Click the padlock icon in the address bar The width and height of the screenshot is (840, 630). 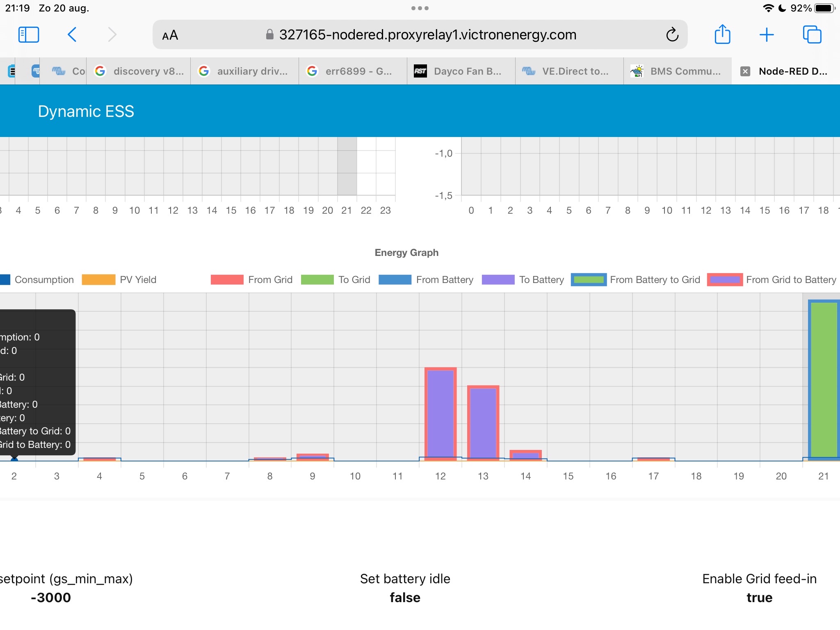coord(269,34)
